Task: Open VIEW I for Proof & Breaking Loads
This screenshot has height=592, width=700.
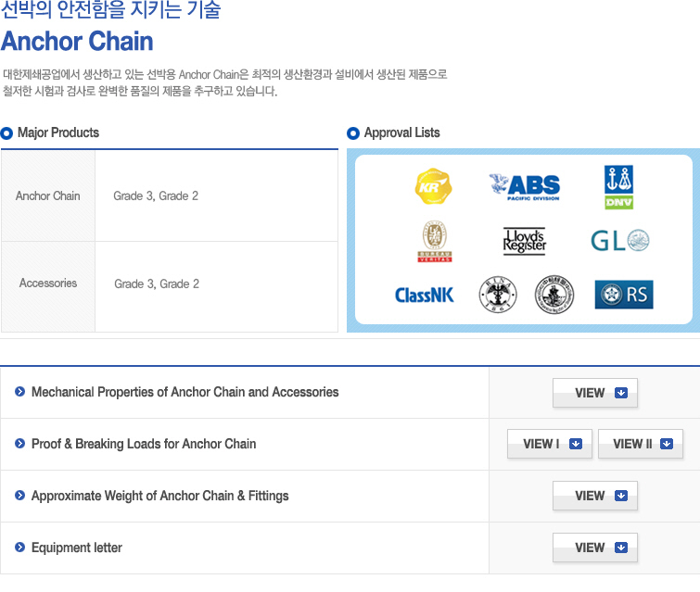Action: pos(550,444)
